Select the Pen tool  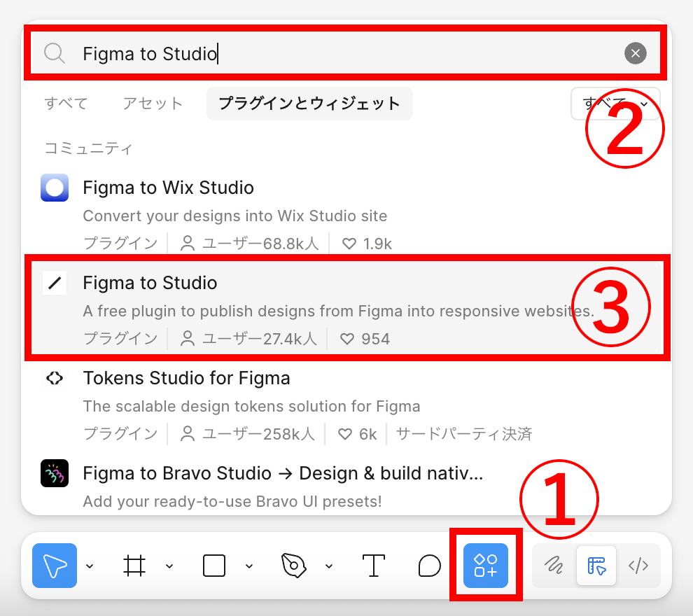[x=294, y=566]
